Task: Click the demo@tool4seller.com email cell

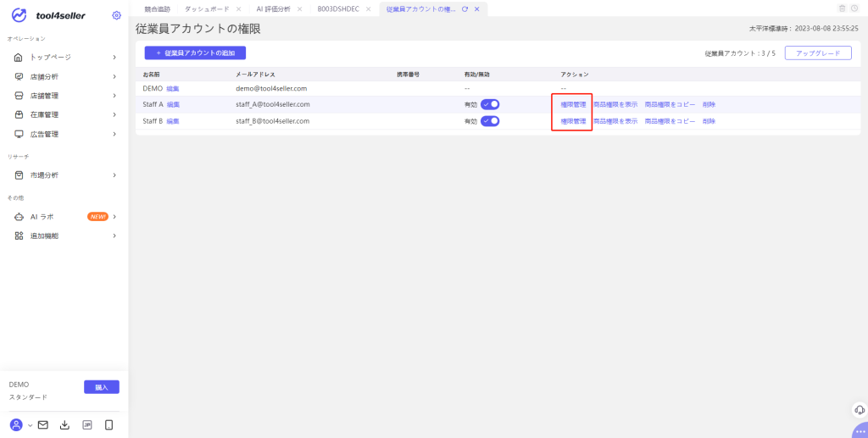Action: click(271, 88)
